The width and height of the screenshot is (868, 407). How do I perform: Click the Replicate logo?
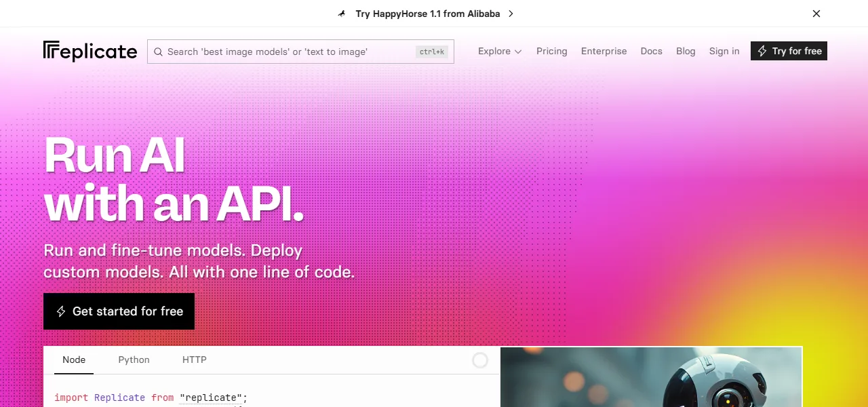tap(90, 52)
